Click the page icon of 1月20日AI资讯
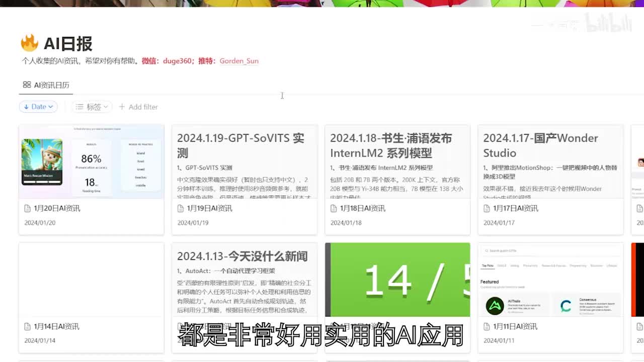 coord(28,208)
